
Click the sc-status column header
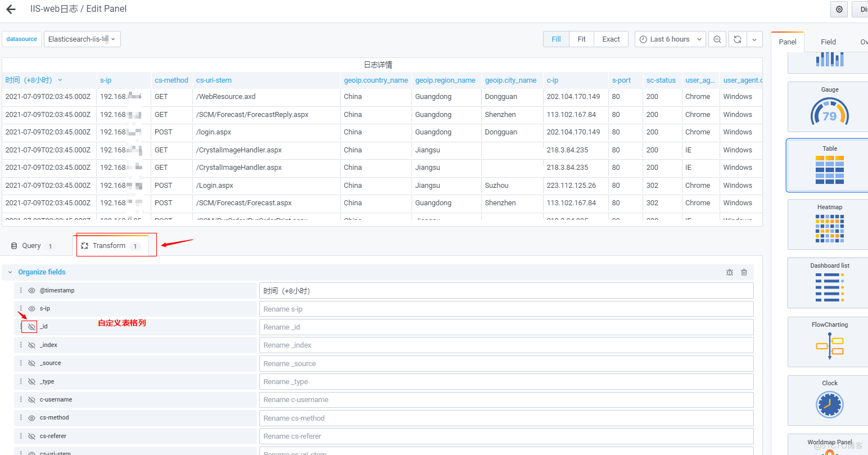click(661, 80)
